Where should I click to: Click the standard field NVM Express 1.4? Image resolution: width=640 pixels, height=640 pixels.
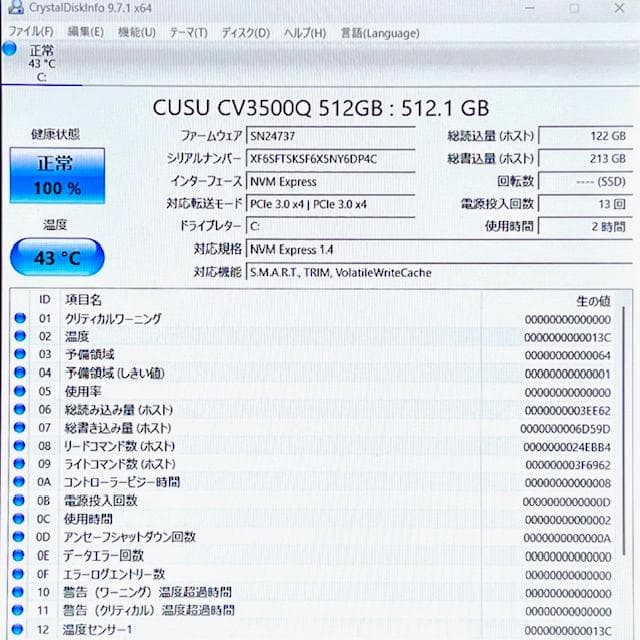click(x=440, y=249)
